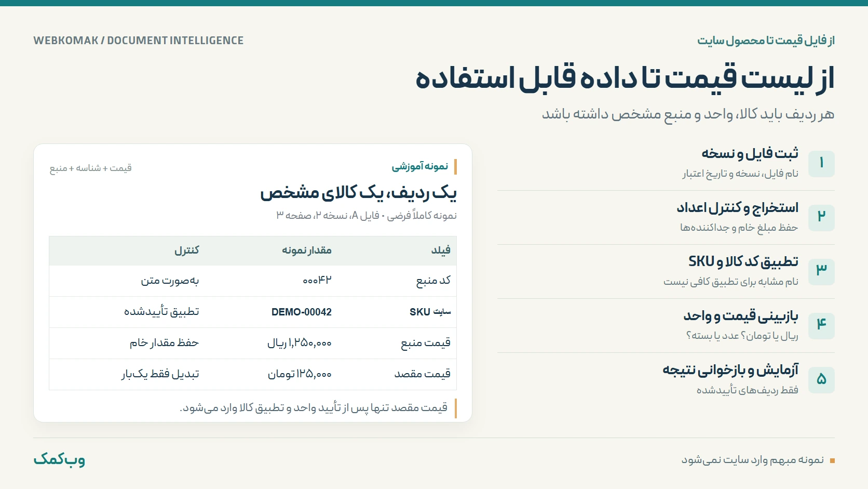
Task: Click the step ۵ number badge
Action: tap(821, 380)
